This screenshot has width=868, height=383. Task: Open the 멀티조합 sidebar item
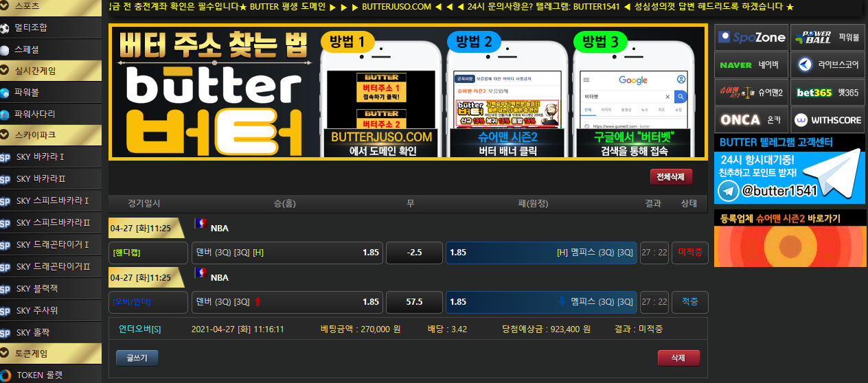click(x=51, y=28)
